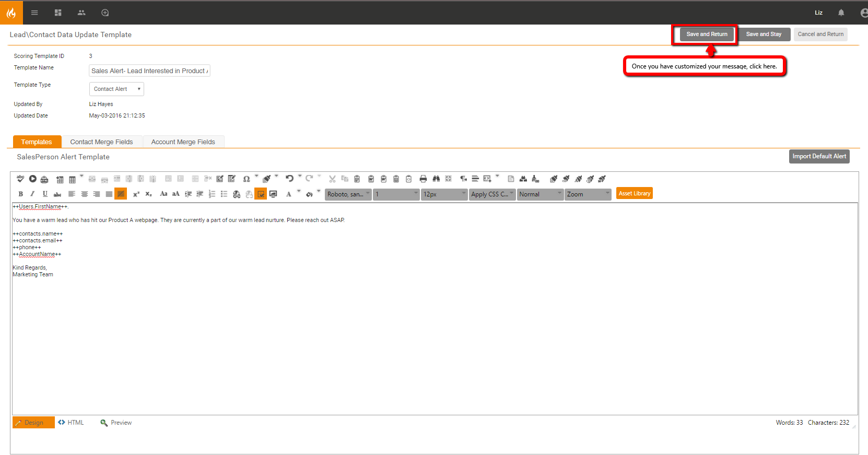Click the Cut scissors icon

[x=332, y=179]
